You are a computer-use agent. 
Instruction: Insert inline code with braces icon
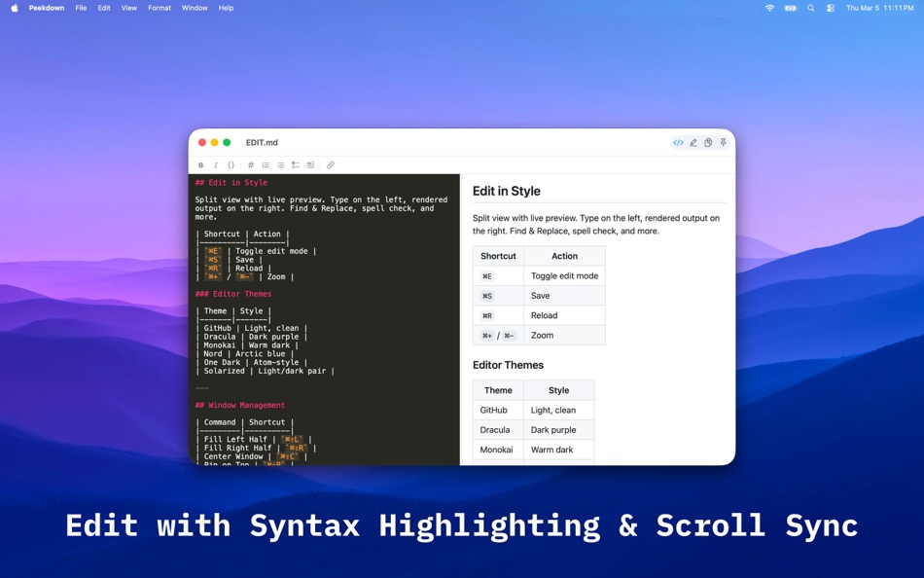point(231,165)
